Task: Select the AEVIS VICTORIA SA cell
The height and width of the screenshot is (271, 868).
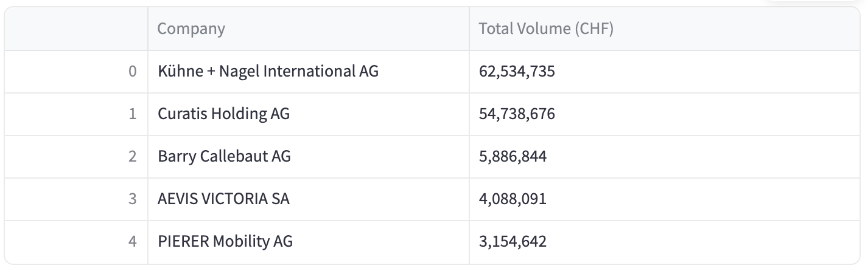Action: point(308,199)
